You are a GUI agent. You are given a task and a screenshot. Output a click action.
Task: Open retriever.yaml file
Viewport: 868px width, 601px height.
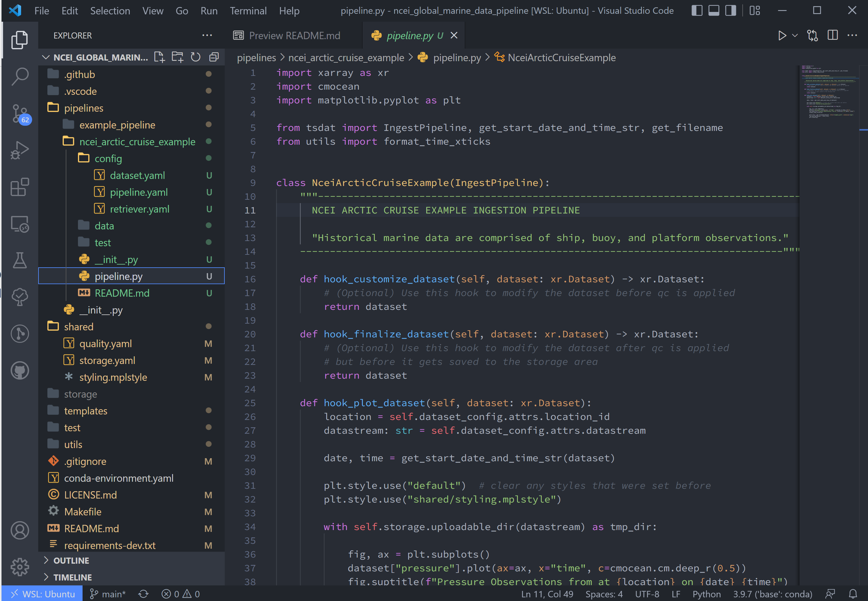click(132, 209)
